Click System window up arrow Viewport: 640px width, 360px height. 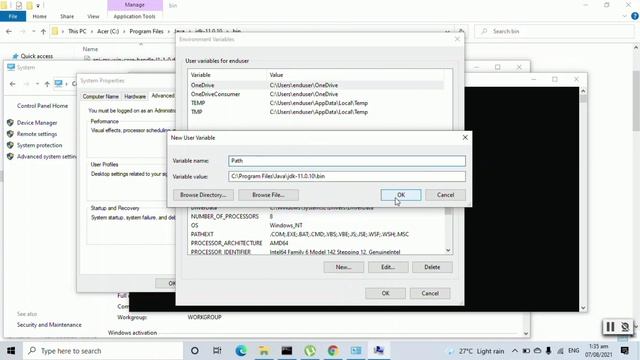click(x=47, y=84)
